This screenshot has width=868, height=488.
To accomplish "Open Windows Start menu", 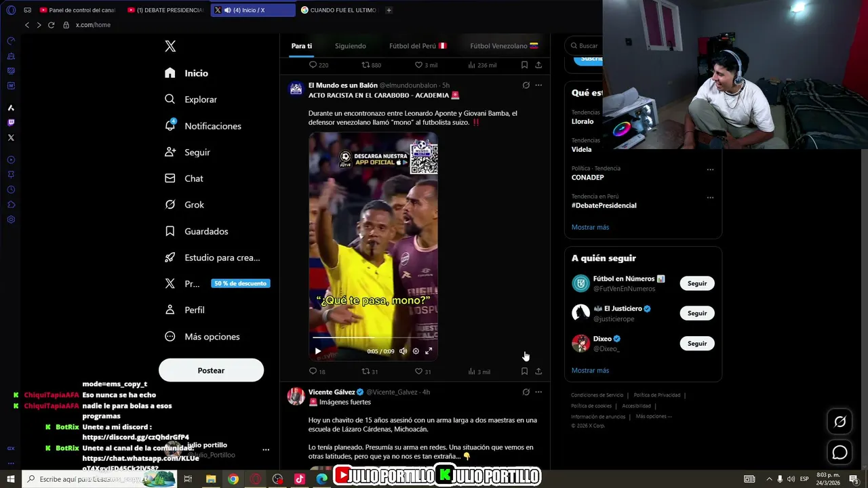I will [11, 479].
